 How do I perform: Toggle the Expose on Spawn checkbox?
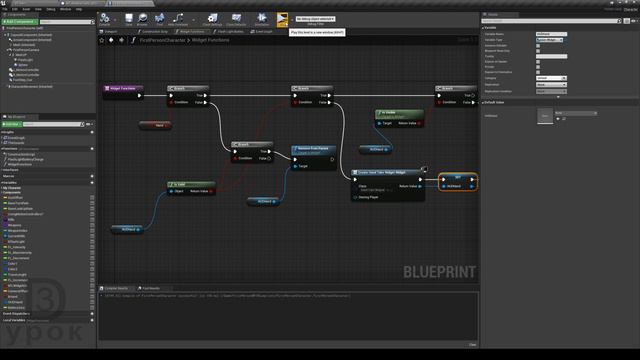(538, 62)
